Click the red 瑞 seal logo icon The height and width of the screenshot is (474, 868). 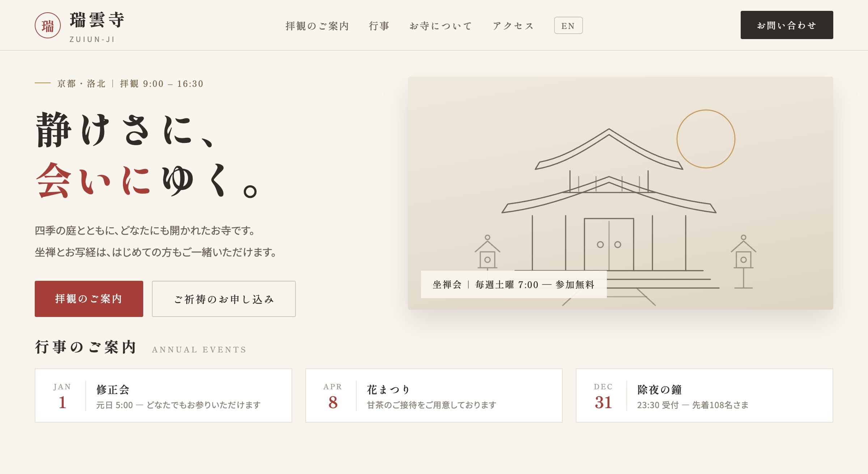pos(48,25)
